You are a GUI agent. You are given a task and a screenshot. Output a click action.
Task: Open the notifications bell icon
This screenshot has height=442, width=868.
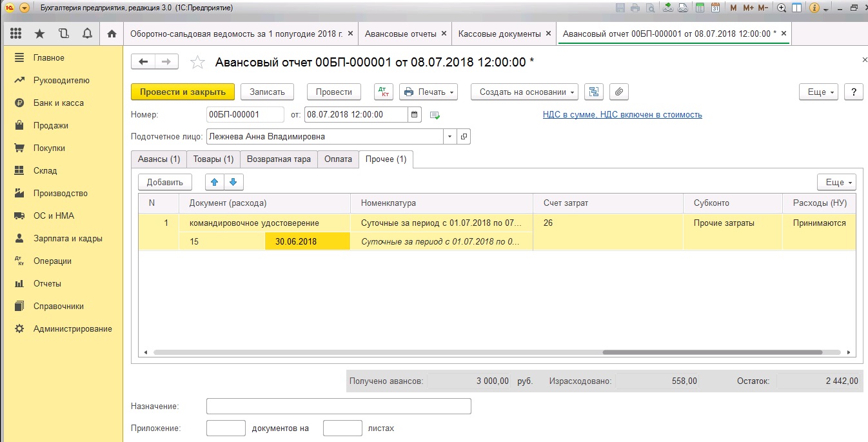pos(86,34)
